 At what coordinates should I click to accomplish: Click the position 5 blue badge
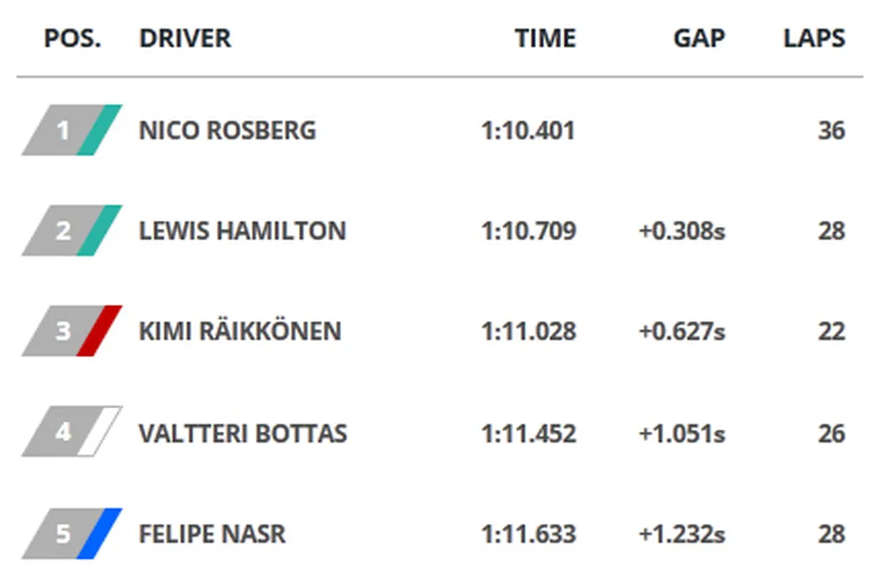pos(71,533)
